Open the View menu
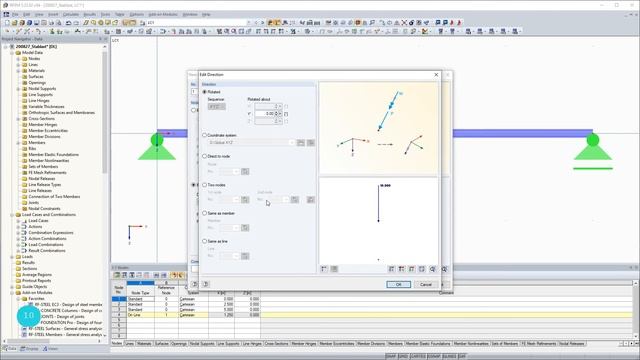640x360 pixels. click(x=39, y=14)
